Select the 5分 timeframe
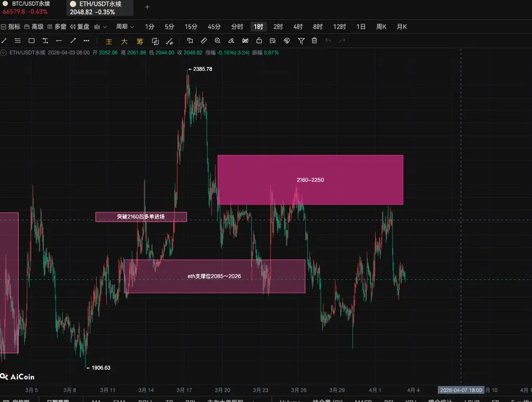Screen dimensions: 532x402 tap(169, 26)
